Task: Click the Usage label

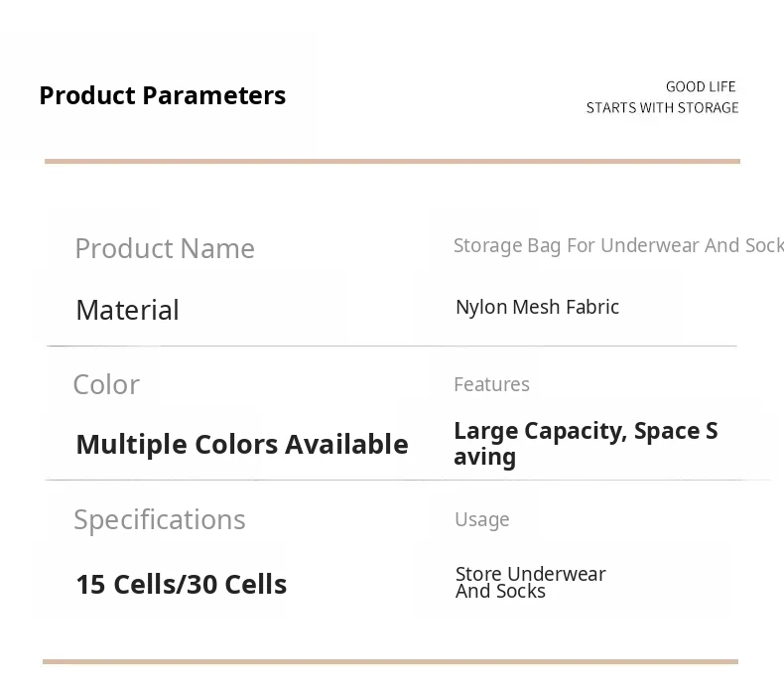Action: coord(481,519)
